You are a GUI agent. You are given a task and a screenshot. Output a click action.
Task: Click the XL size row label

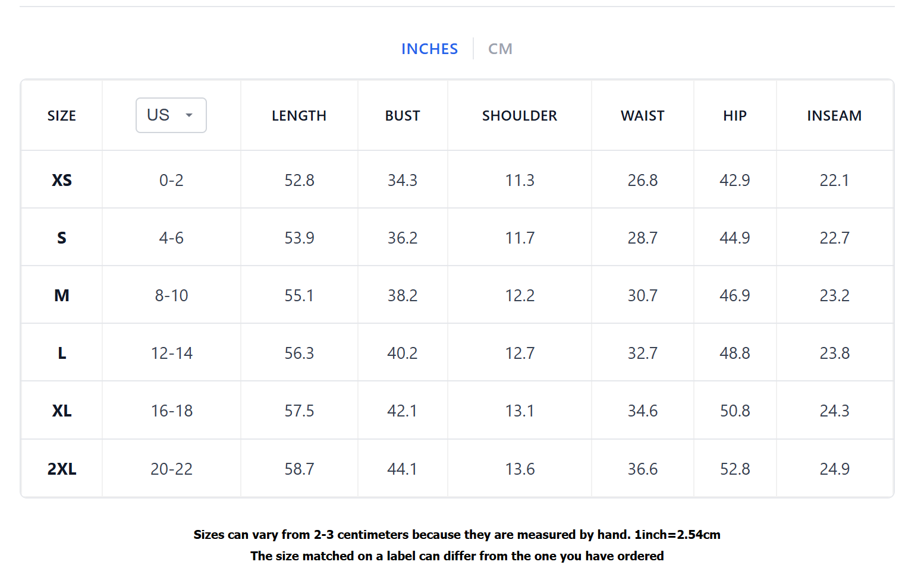pyautogui.click(x=62, y=411)
